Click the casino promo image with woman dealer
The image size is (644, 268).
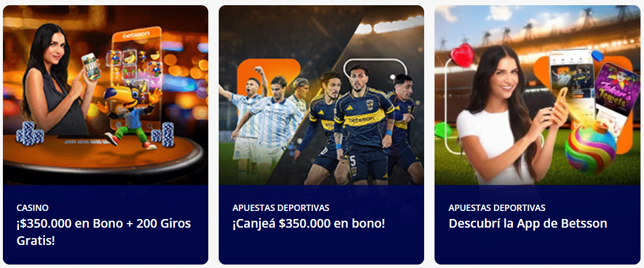(106, 95)
